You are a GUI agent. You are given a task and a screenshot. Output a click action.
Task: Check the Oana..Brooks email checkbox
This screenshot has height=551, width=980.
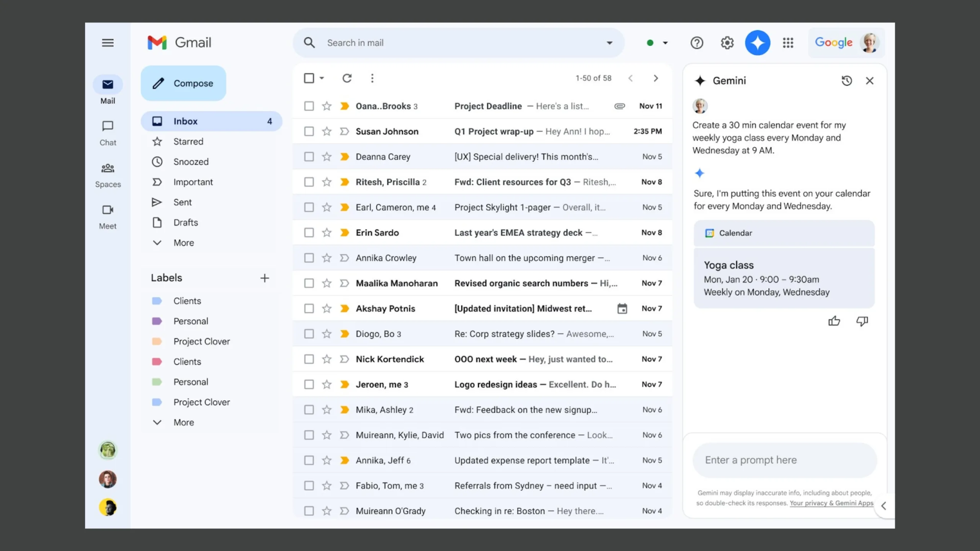pyautogui.click(x=309, y=106)
